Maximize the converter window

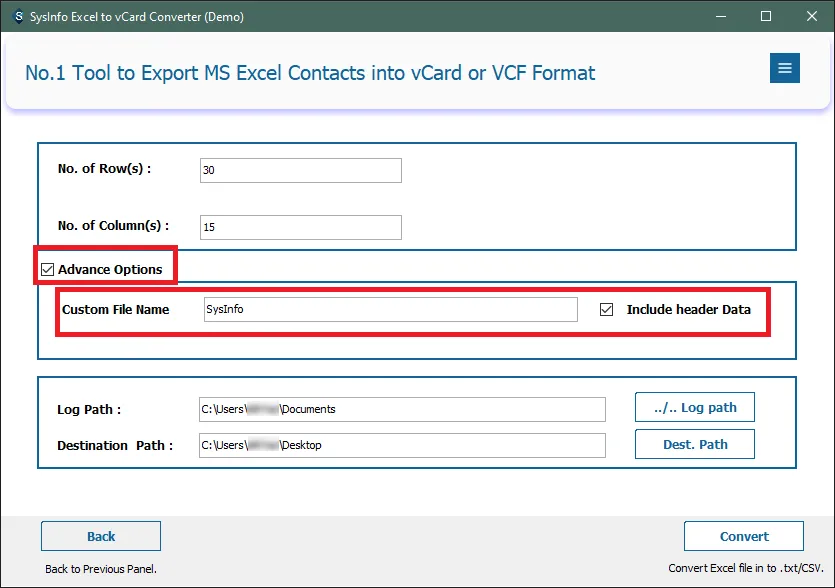click(x=766, y=16)
